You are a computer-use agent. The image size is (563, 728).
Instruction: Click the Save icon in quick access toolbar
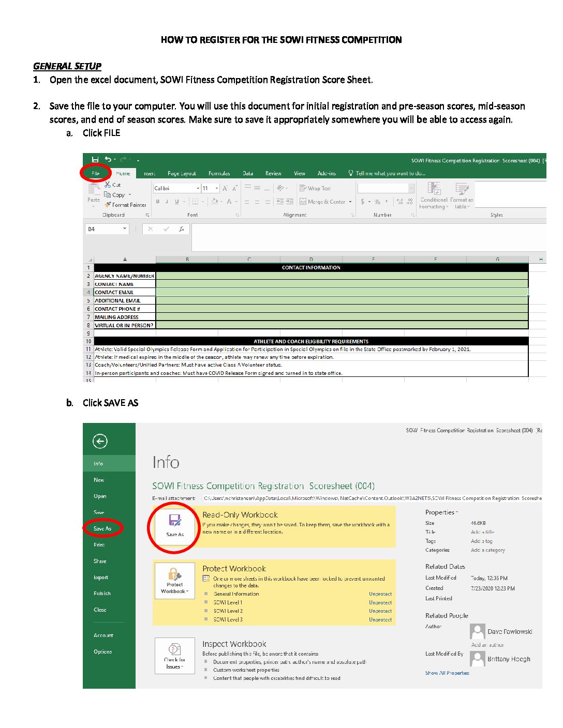pyautogui.click(x=95, y=159)
